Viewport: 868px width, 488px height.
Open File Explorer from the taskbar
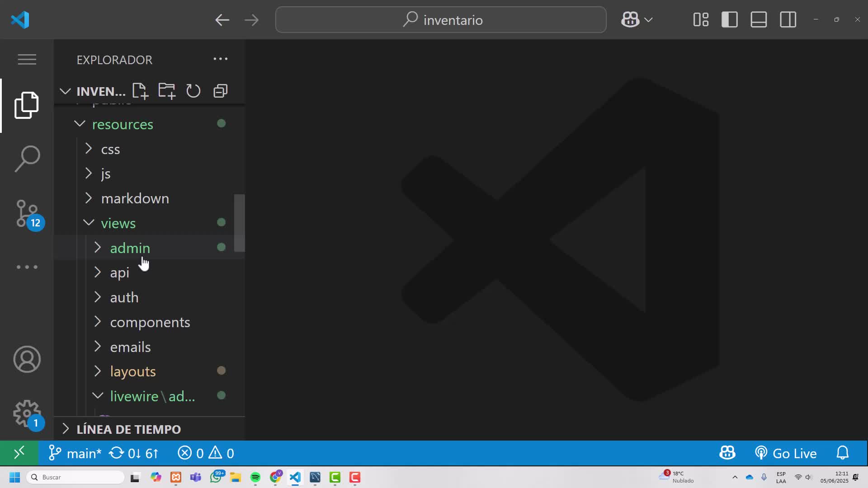coord(236,477)
